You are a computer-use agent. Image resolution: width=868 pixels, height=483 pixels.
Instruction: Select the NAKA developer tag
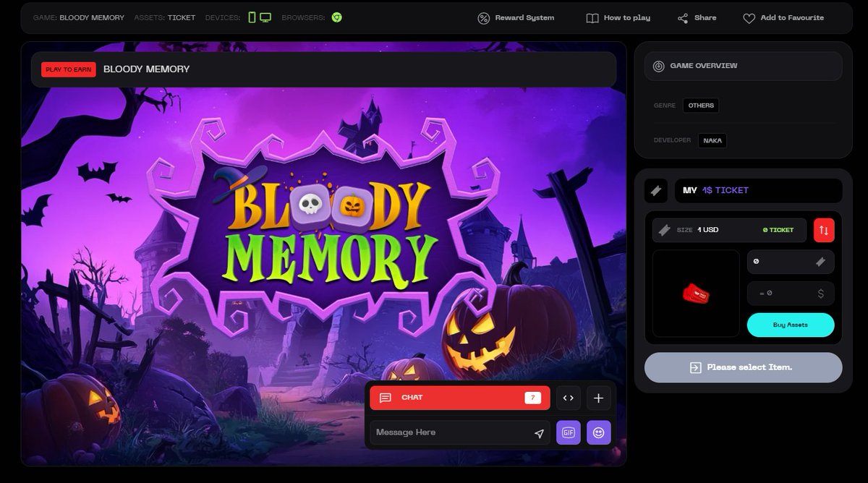(712, 140)
